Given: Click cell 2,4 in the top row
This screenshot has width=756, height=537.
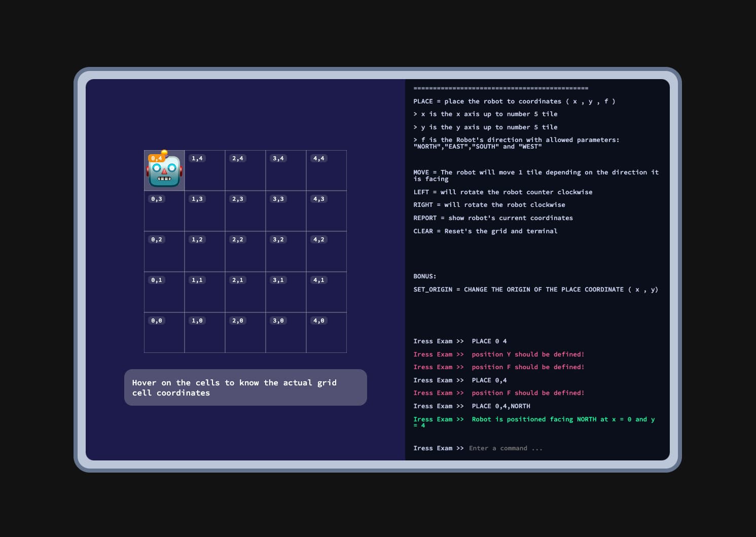Looking at the screenshot, I should pos(245,170).
